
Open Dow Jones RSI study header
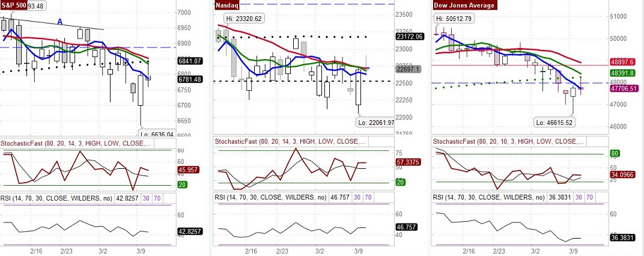[x=500, y=197]
